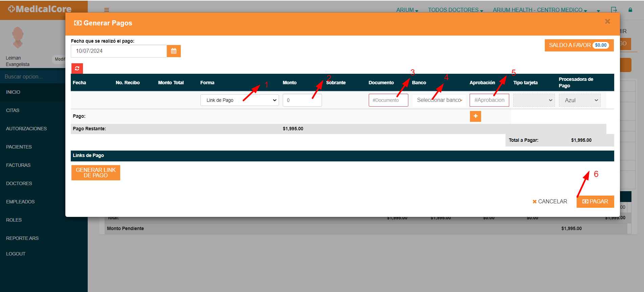Click the MedicalCore logo
This screenshot has width=644, height=292.
pyautogui.click(x=40, y=9)
